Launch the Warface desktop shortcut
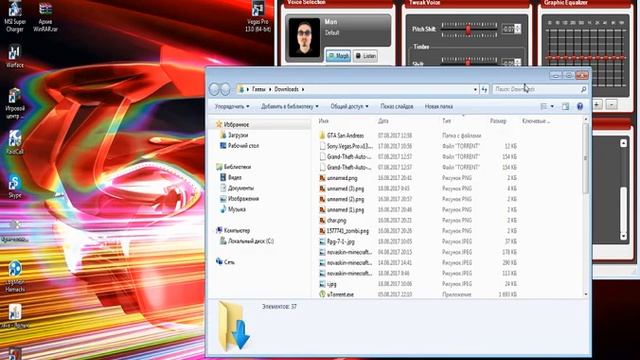This screenshot has width=640, height=360. (15, 56)
